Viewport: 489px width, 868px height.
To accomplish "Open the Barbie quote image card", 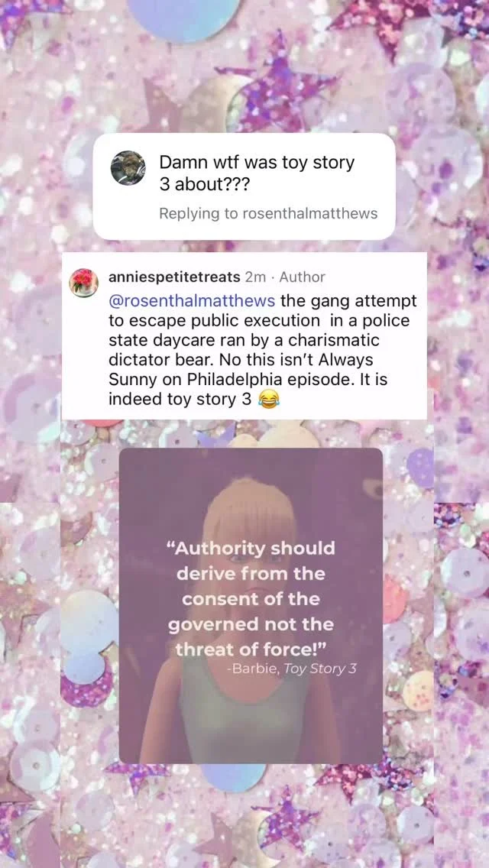I will (251, 606).
